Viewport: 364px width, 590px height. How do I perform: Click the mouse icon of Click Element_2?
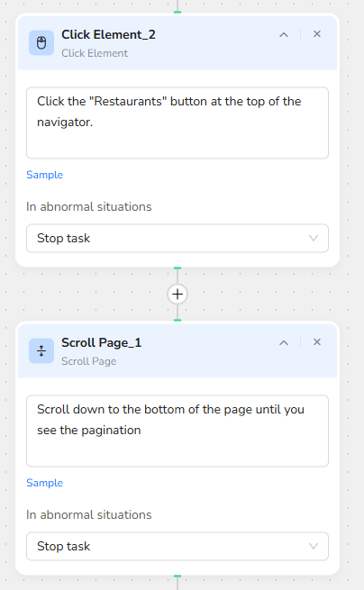(41, 43)
